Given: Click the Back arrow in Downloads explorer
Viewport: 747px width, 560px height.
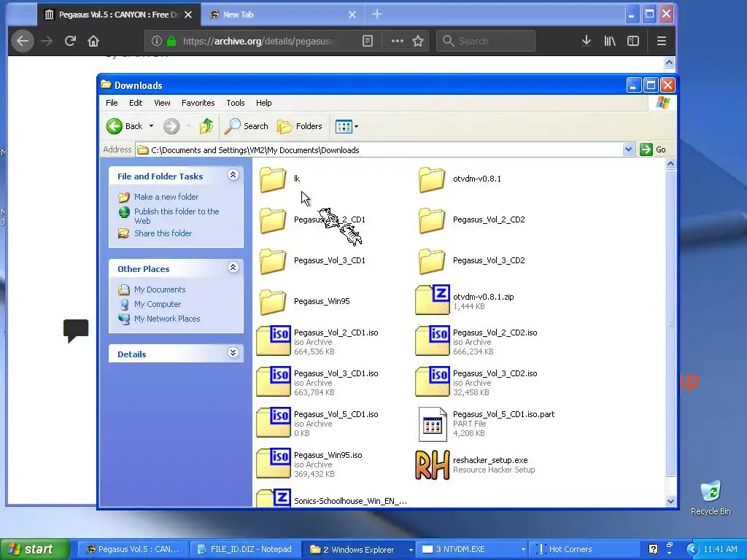Looking at the screenshot, I should tap(115, 126).
